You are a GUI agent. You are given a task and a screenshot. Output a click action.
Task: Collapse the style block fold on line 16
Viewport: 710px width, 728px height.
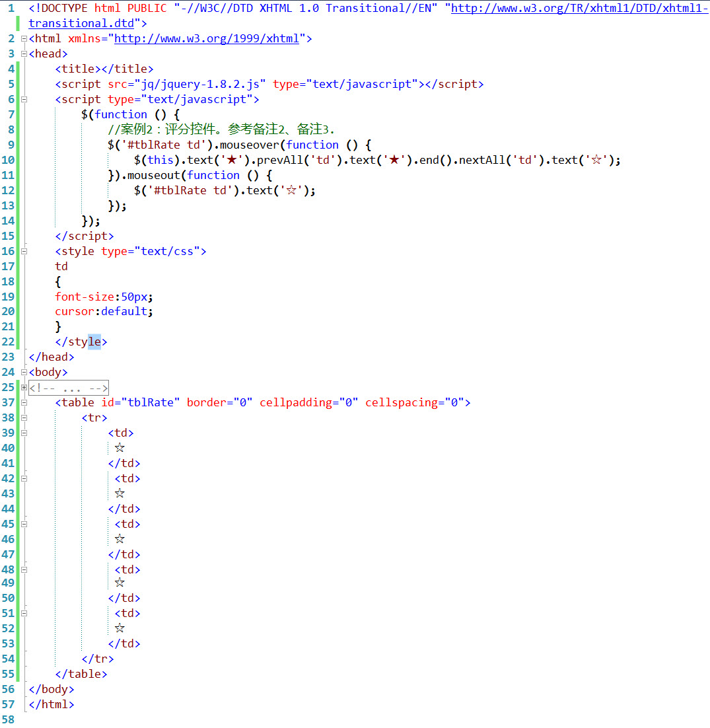pyautogui.click(x=24, y=251)
